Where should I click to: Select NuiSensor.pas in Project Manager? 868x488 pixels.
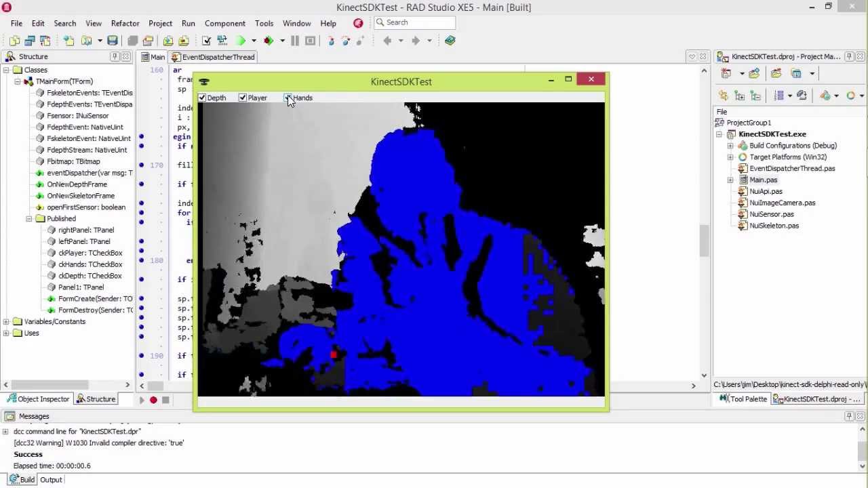coord(771,214)
